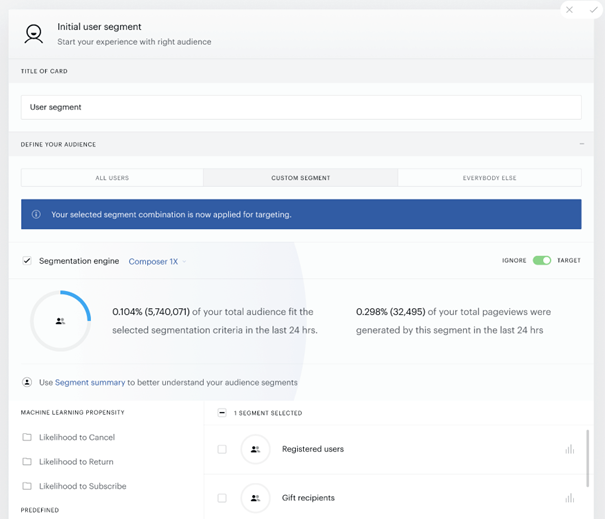Viewport: 605px width, 519px height.
Task: Click the Gift recipients row label
Action: pos(308,498)
